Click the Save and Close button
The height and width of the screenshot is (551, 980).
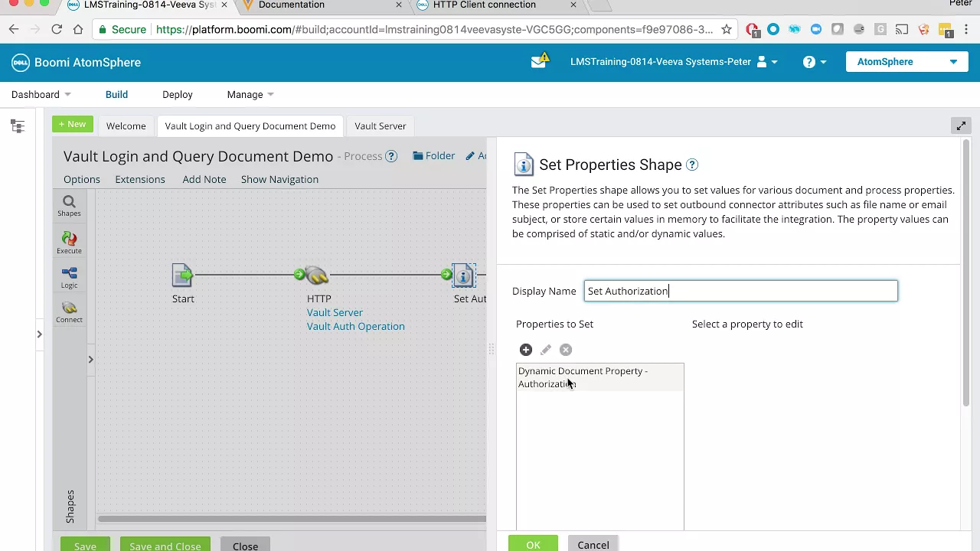point(165,545)
